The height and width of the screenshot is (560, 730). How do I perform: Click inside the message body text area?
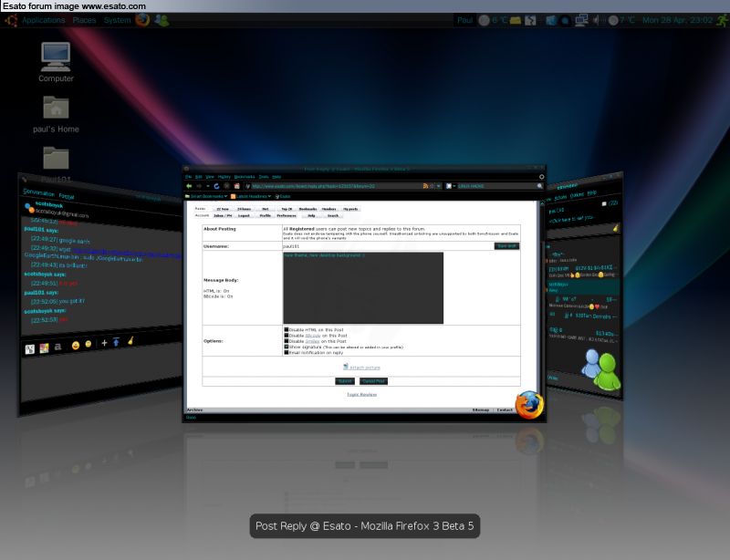pyautogui.click(x=363, y=288)
